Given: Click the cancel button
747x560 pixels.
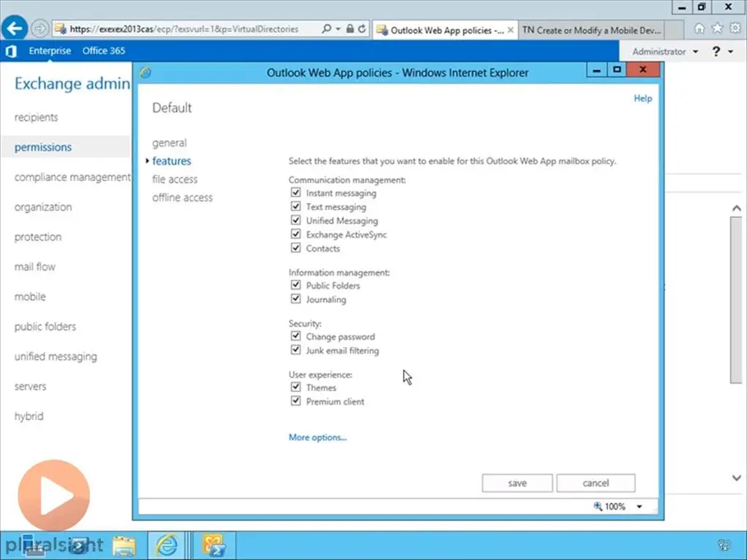Looking at the screenshot, I should pyautogui.click(x=595, y=483).
